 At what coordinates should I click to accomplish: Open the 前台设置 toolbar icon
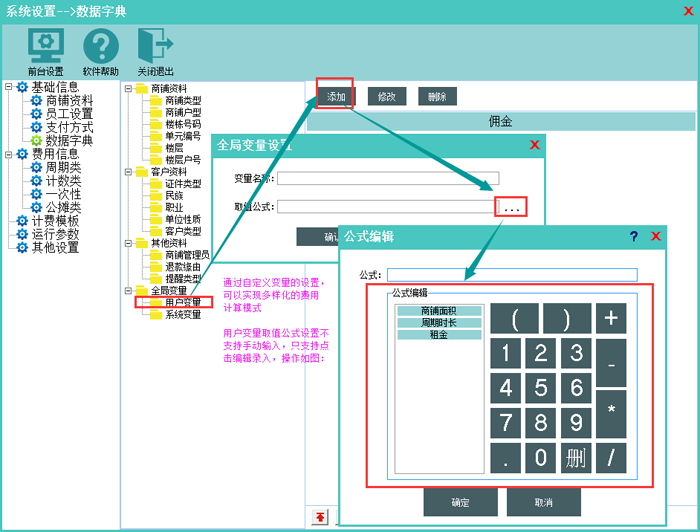45,46
